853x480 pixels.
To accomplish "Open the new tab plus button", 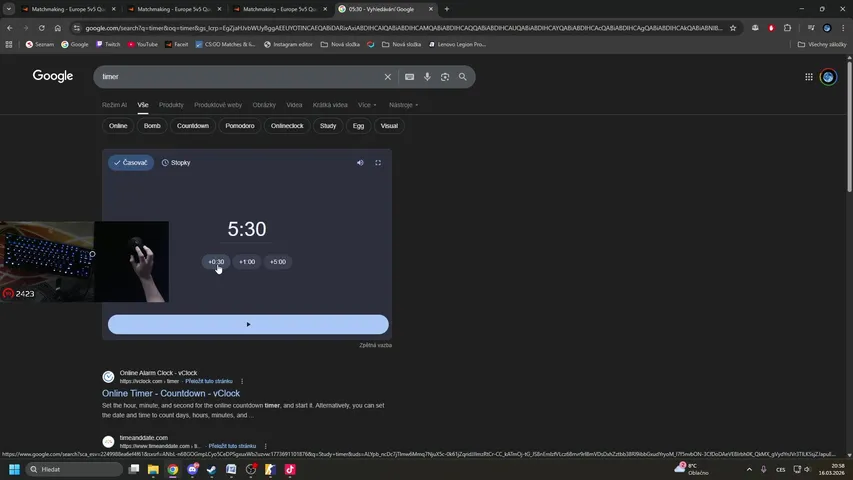I will pos(447,9).
